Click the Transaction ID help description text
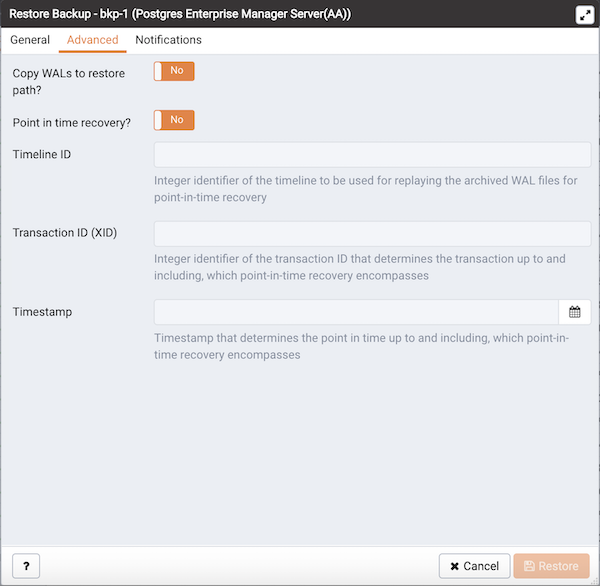The image size is (600, 586). [360, 267]
